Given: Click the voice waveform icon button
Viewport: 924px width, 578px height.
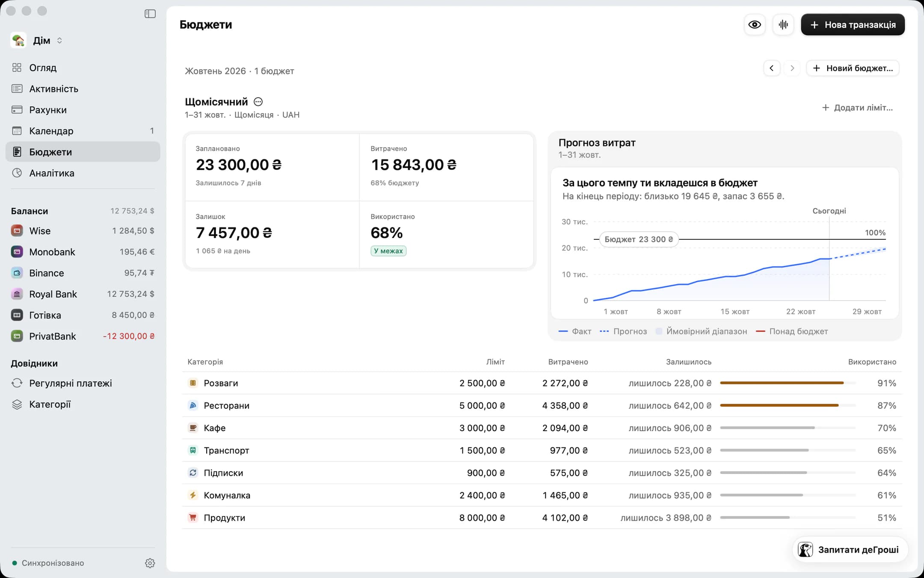Looking at the screenshot, I should [x=783, y=25].
